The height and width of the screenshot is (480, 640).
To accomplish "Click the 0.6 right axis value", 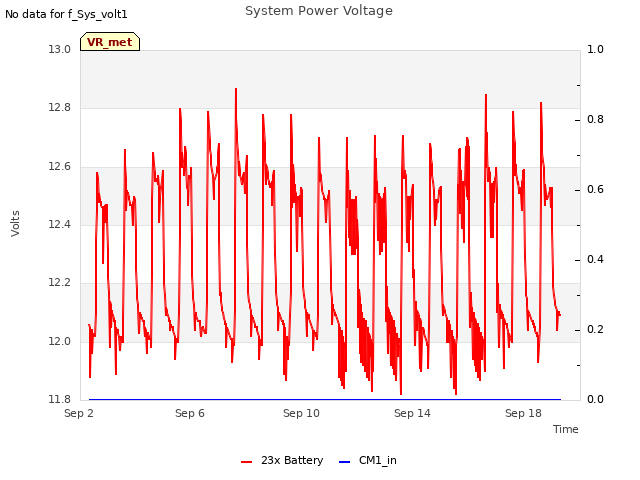I will (x=596, y=189).
